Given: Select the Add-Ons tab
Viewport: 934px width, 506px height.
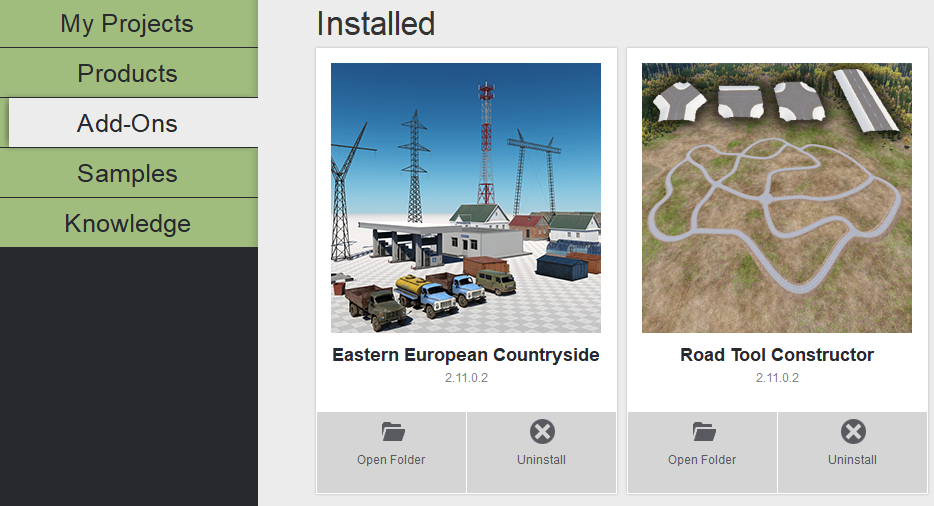Looking at the screenshot, I should pos(128,124).
